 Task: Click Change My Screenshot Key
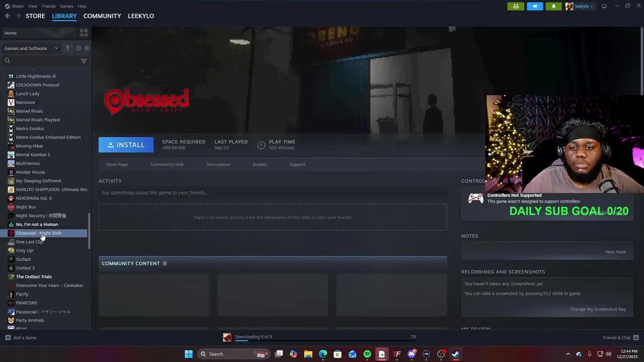click(x=598, y=309)
